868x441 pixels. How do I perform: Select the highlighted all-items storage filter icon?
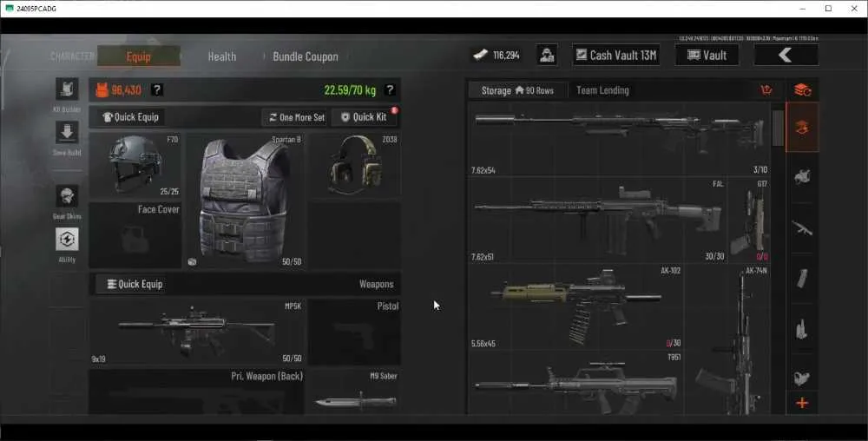pos(802,128)
